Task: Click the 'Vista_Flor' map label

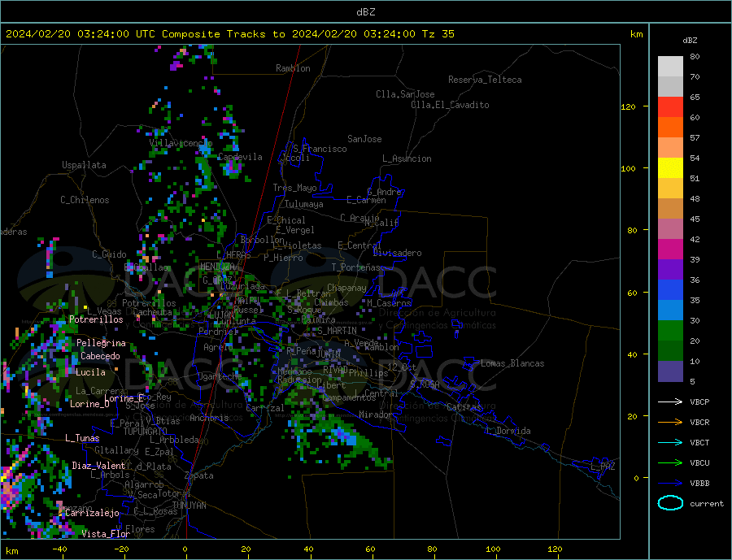Action: coord(106,534)
